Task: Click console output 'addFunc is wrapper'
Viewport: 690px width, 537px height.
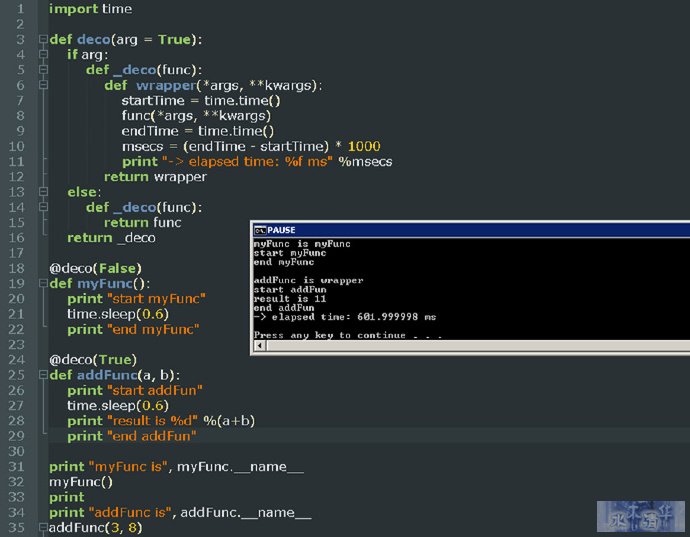Action: [x=308, y=280]
